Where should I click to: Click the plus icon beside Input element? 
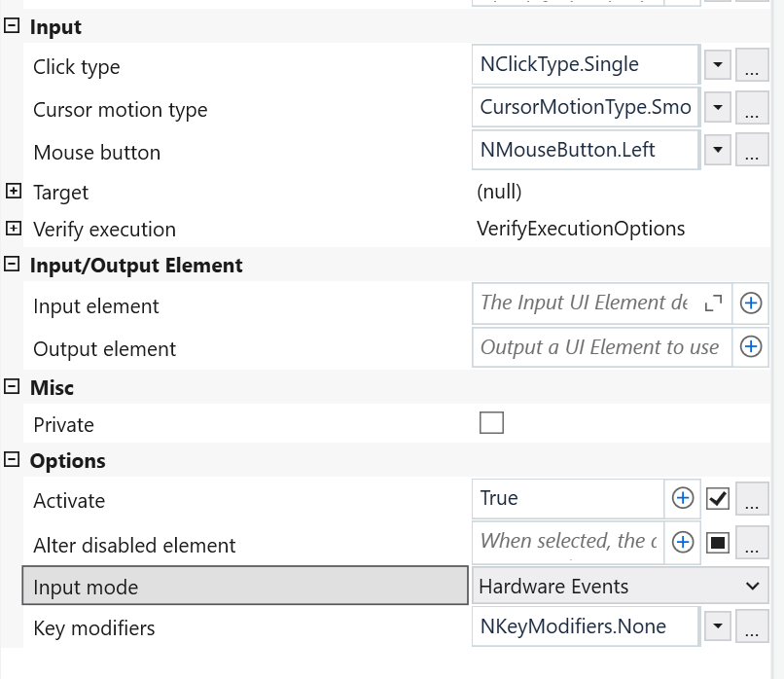click(x=751, y=304)
